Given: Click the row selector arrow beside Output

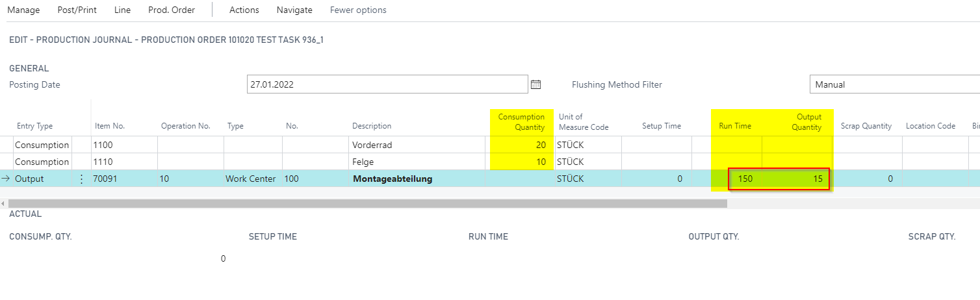Looking at the screenshot, I should point(6,179).
